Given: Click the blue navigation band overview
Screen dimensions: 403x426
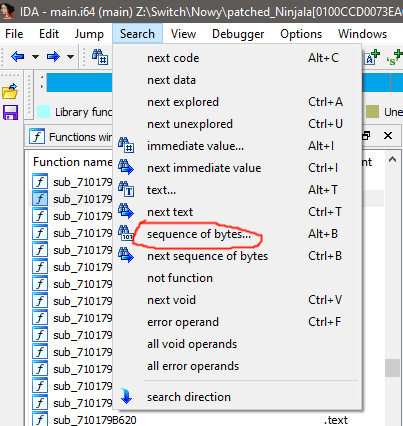Looking at the screenshot, I should point(79,82).
